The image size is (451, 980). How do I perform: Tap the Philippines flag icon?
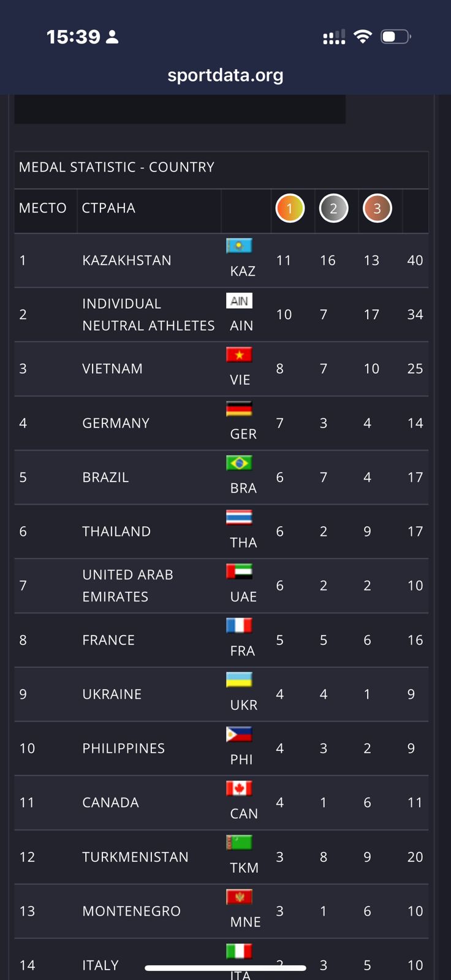[x=239, y=734]
